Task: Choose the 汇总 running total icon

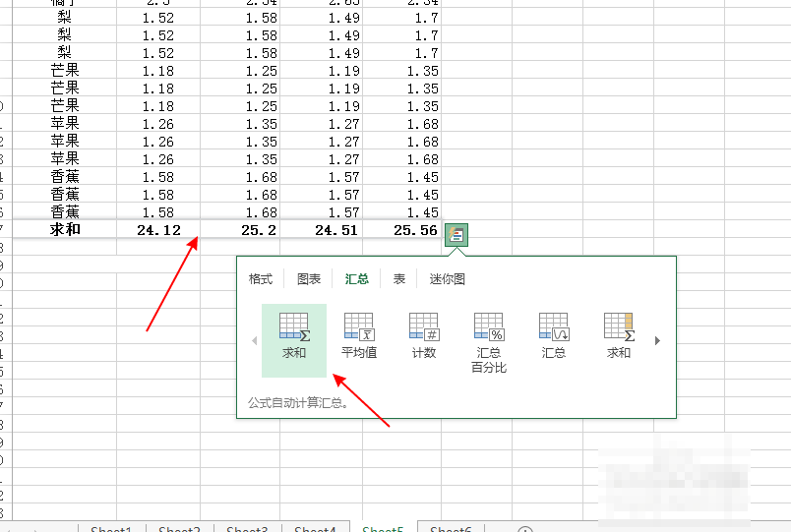Action: click(x=553, y=335)
